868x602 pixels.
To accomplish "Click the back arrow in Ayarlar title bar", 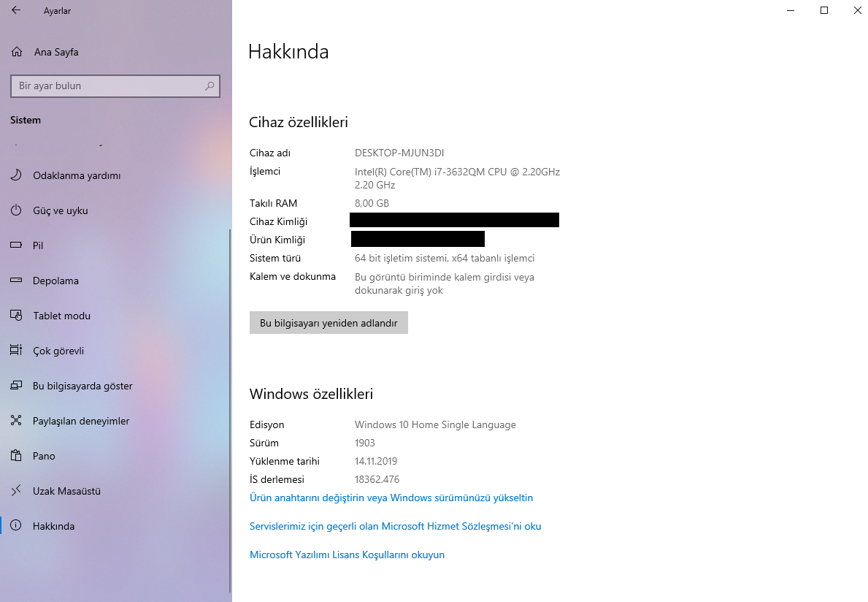I will (16, 10).
